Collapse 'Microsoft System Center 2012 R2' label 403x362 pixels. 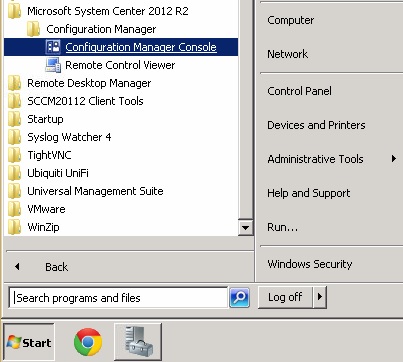tap(108, 11)
